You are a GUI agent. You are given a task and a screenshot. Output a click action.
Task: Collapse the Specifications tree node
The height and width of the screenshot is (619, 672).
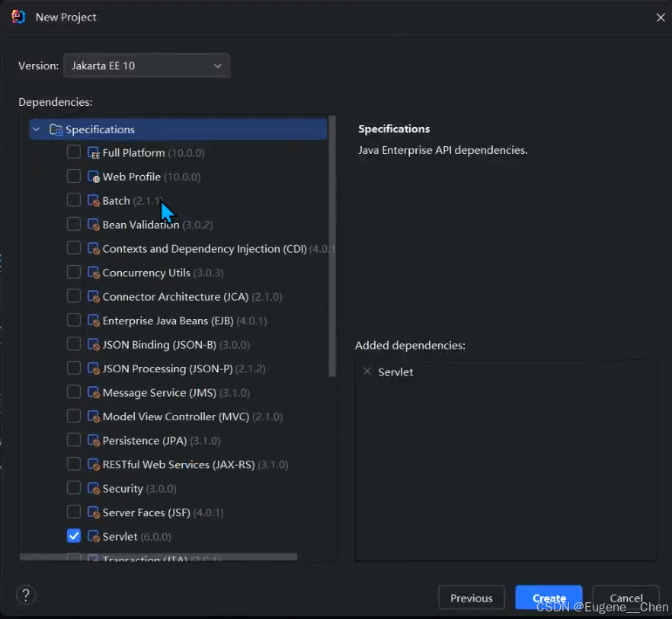coord(37,129)
